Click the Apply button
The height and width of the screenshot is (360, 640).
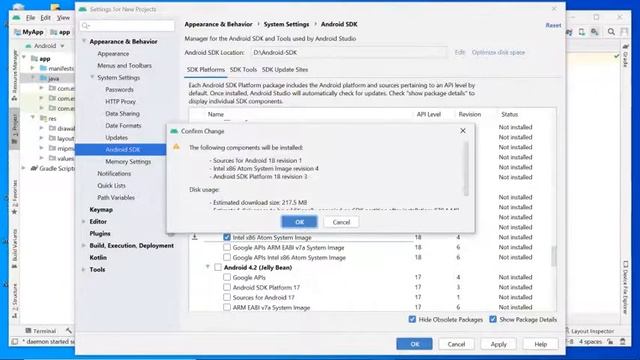pyautogui.click(x=498, y=344)
